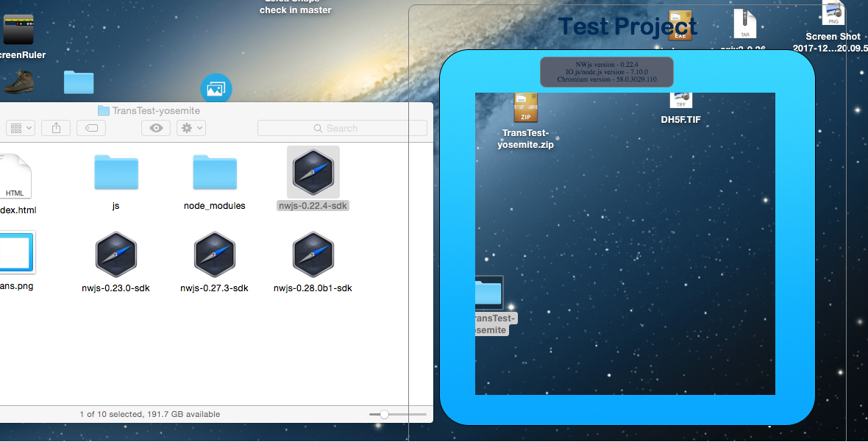The width and height of the screenshot is (868, 442).
Task: Select the js folder in Finder
Action: click(115, 172)
